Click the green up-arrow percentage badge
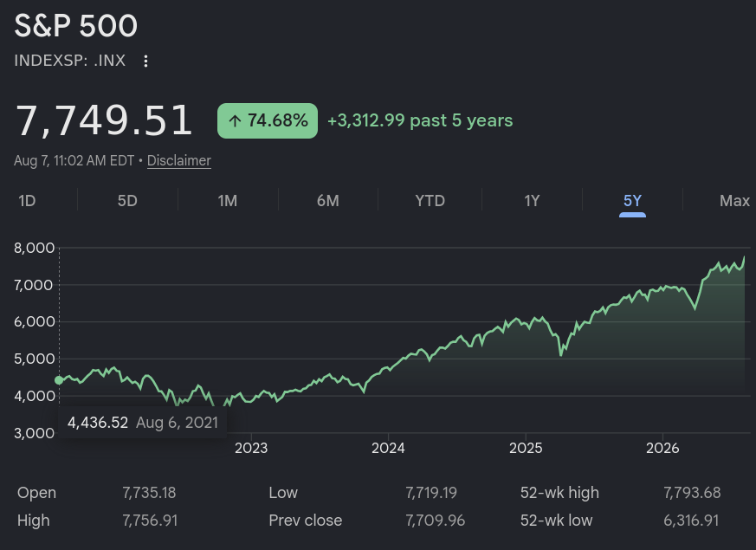This screenshot has width=756, height=550. pos(268,120)
